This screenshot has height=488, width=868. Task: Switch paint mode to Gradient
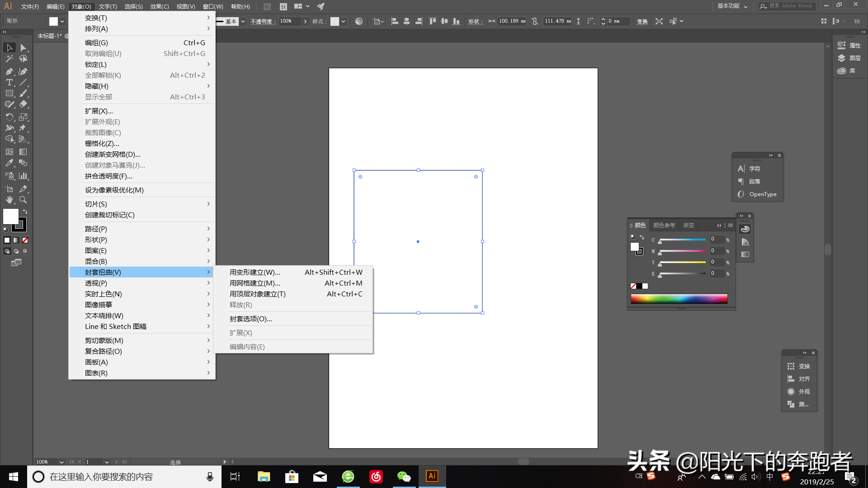[16, 240]
